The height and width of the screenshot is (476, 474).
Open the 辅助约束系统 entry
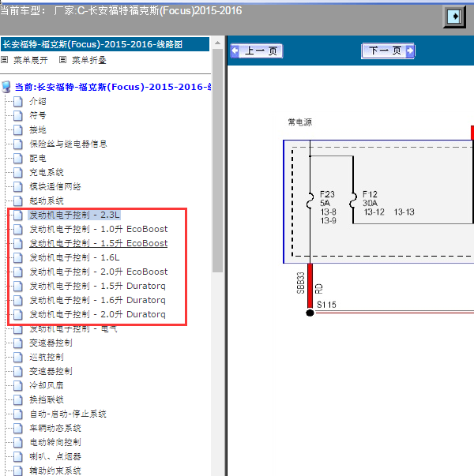click(x=55, y=470)
